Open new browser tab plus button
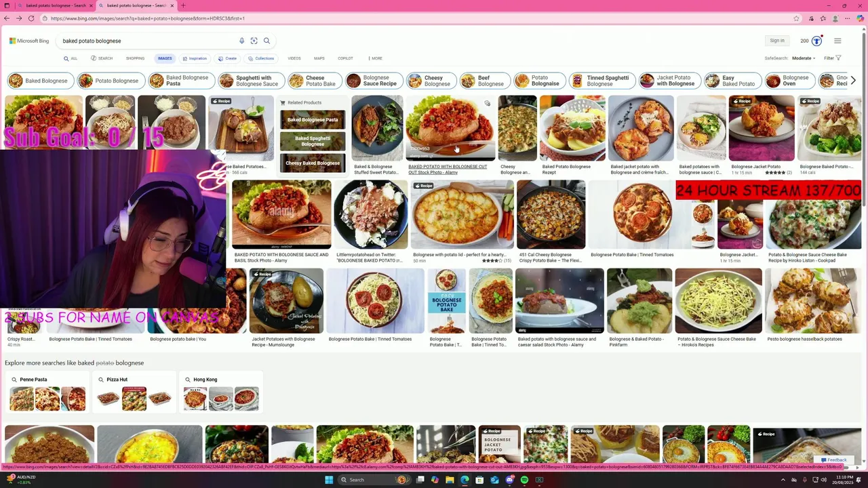868x488 pixels. coord(182,5)
